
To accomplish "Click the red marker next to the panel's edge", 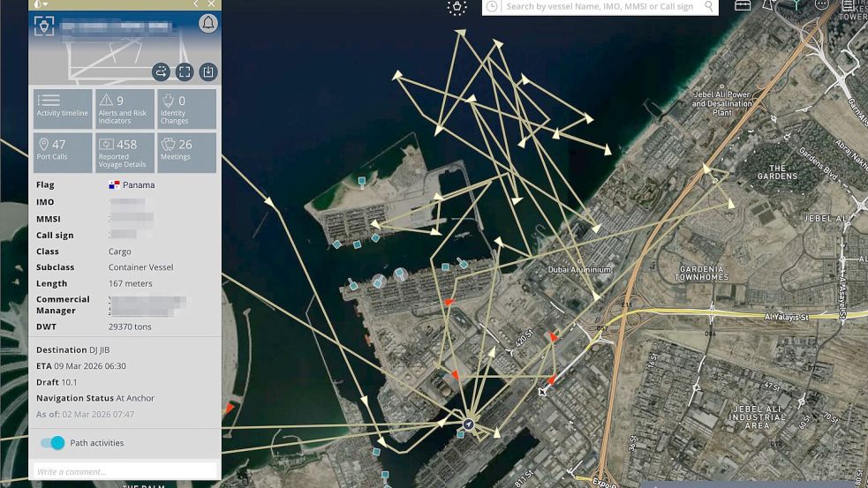I will tap(229, 409).
